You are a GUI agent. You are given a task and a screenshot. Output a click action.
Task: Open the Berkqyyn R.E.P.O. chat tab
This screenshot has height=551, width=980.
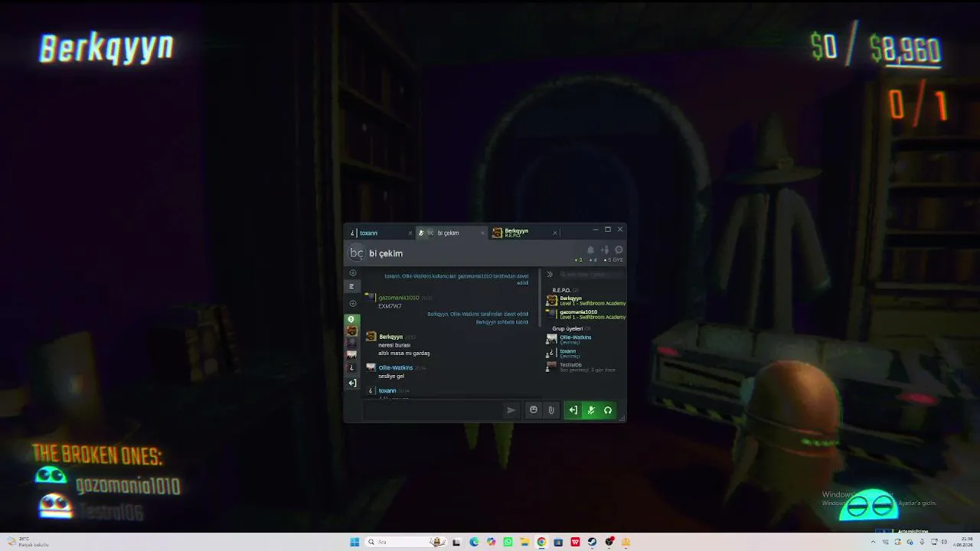524,233
